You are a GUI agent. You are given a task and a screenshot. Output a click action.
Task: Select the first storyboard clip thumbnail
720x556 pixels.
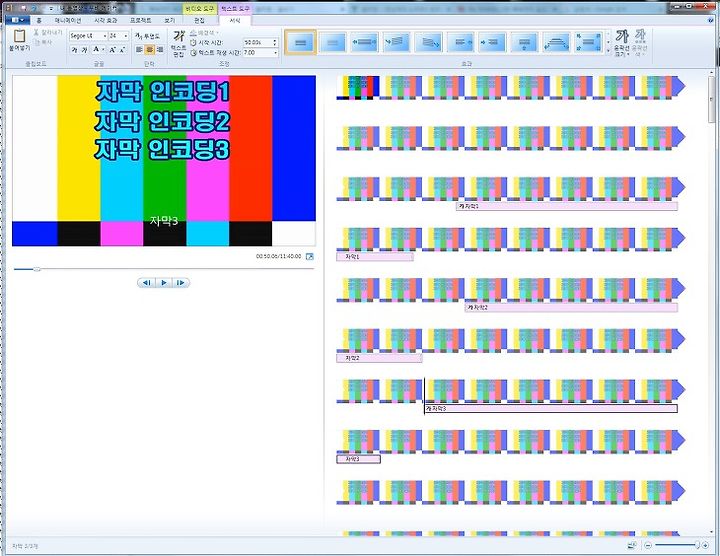tap(358, 87)
